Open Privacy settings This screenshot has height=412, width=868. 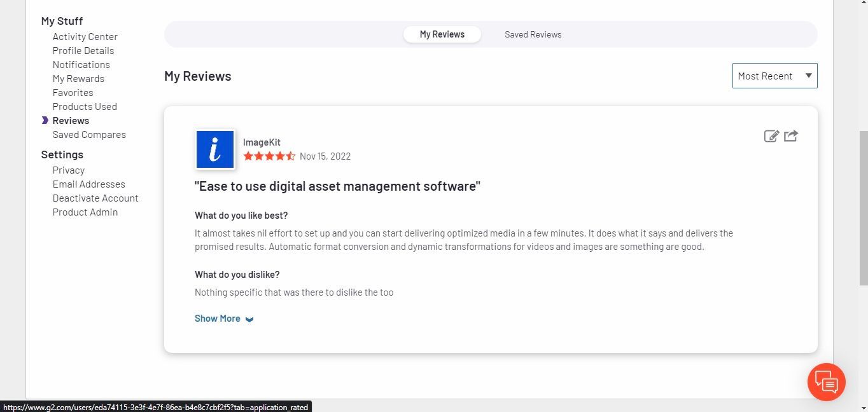click(x=69, y=170)
